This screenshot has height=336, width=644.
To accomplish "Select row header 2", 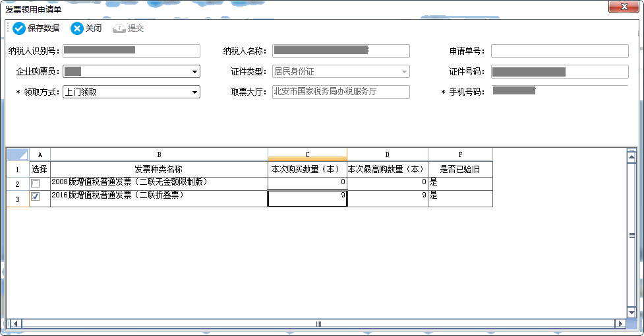I will pyautogui.click(x=18, y=184).
